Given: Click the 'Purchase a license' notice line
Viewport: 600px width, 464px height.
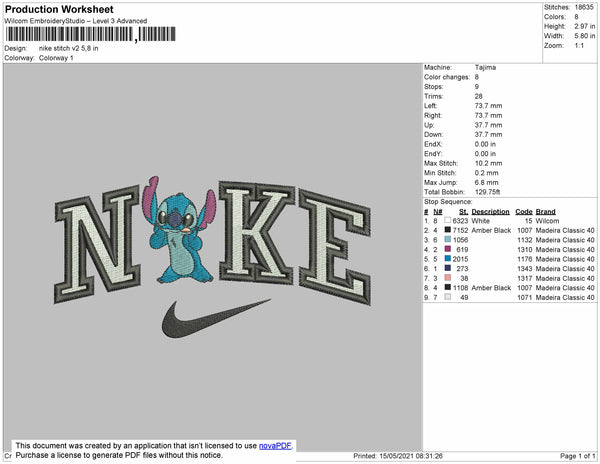Looking at the screenshot, I should click(x=119, y=455).
